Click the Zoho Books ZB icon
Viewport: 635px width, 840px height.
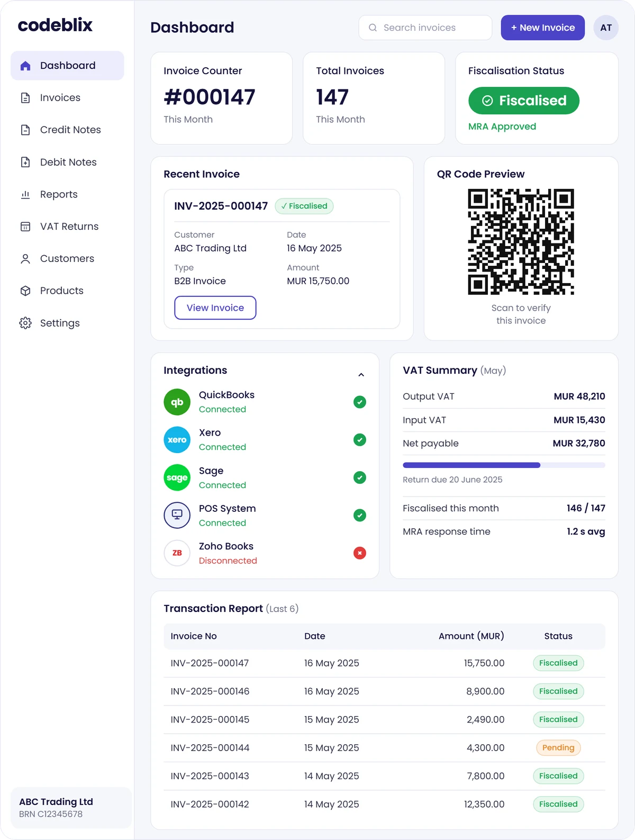(177, 553)
